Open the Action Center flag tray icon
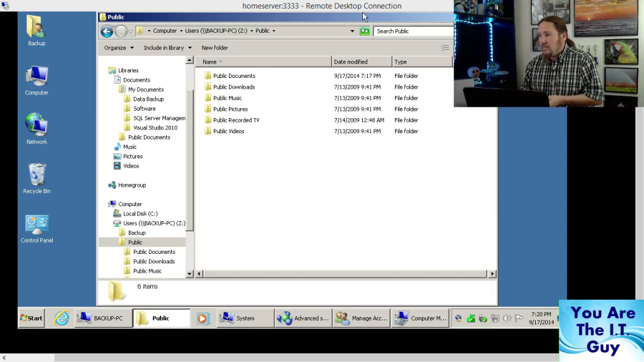Screen dimensions: 644x362 (519, 319)
